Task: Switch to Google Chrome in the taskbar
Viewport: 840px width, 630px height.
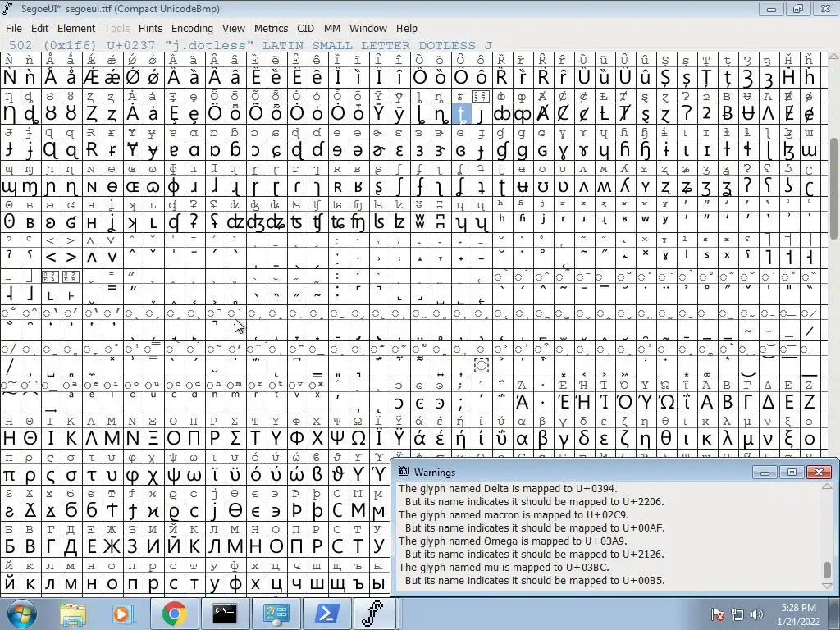Action: pos(174,614)
